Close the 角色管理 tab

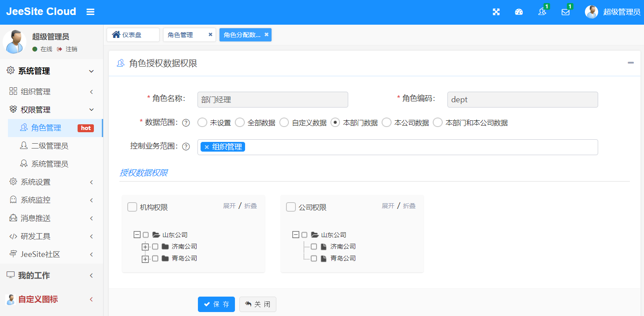pos(210,34)
